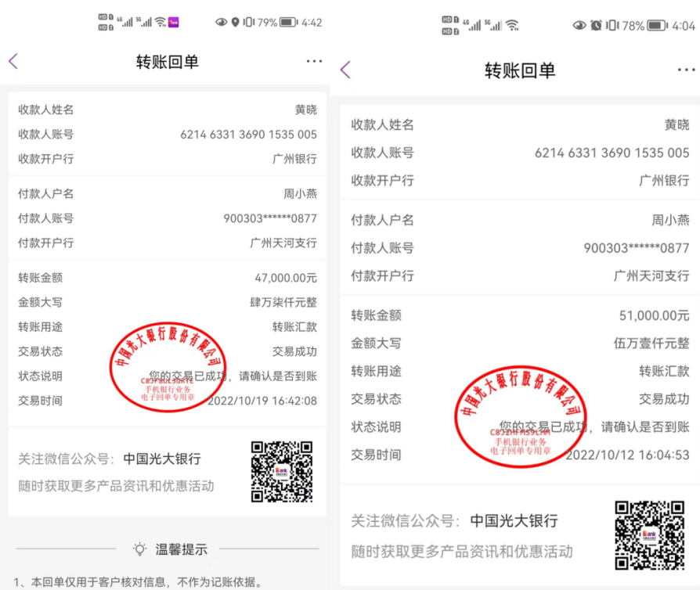Click transaction time 2022/10/12 16:04:53
Viewport: 700px width, 590px height.
click(x=627, y=455)
